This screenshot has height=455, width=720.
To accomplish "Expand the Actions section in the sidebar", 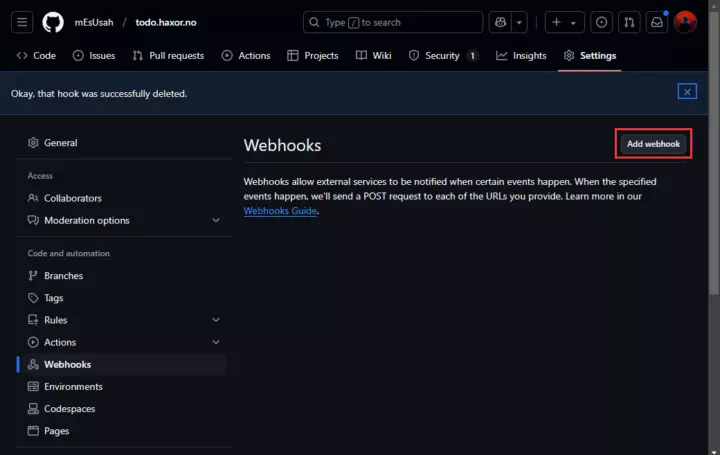I will pyautogui.click(x=216, y=342).
